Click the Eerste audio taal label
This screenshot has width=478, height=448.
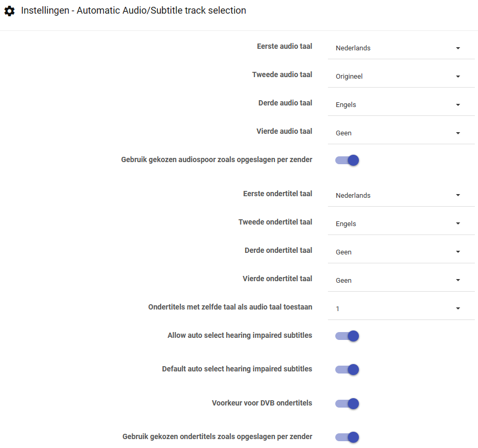click(284, 46)
